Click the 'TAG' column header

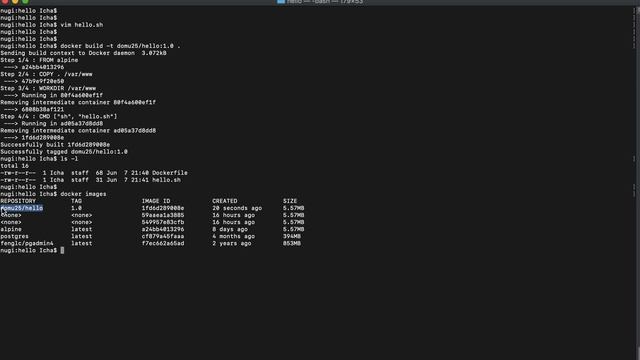click(76, 201)
